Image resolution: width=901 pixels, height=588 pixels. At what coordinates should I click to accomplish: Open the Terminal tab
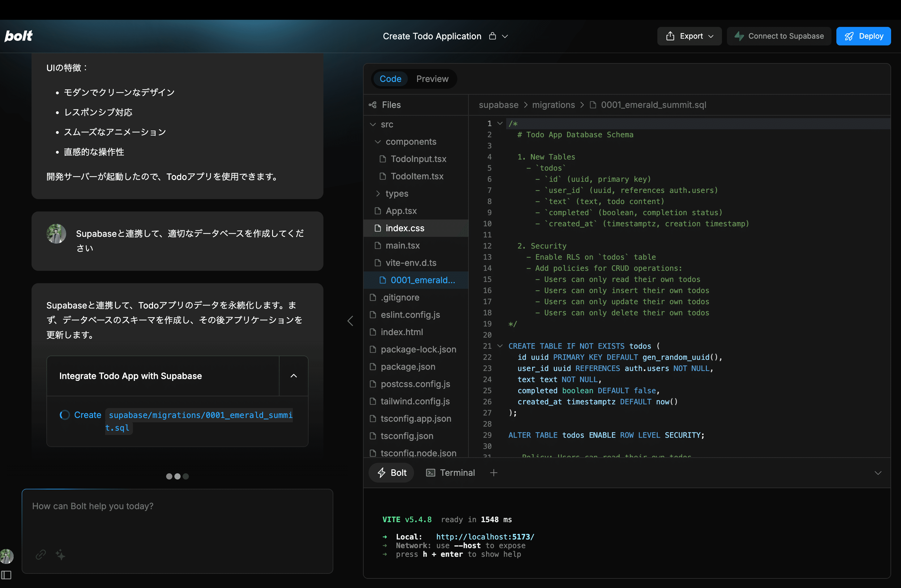(450, 472)
